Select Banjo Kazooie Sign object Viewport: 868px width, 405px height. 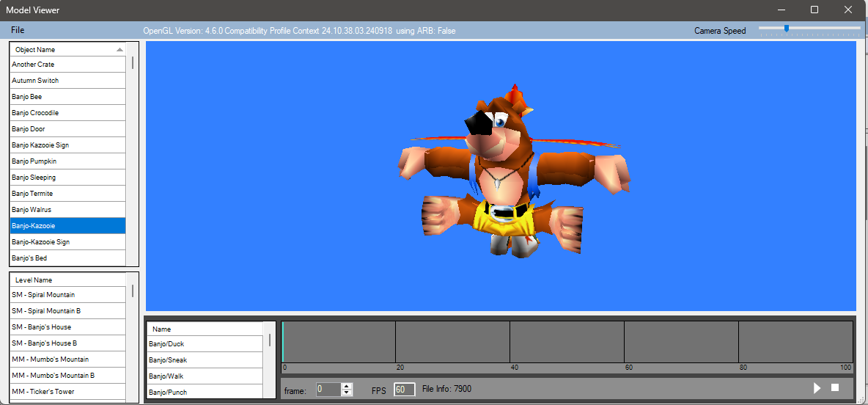point(67,145)
